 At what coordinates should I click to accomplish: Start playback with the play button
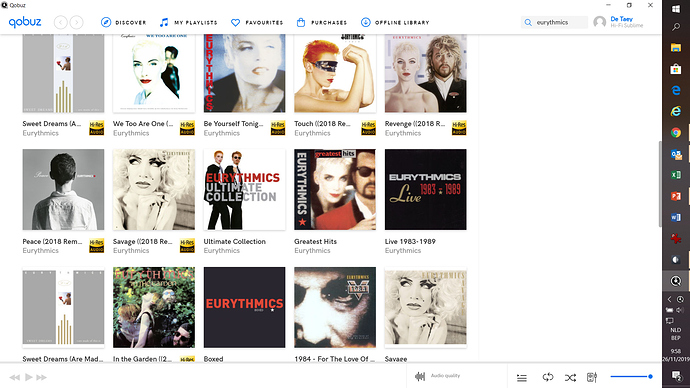29,377
